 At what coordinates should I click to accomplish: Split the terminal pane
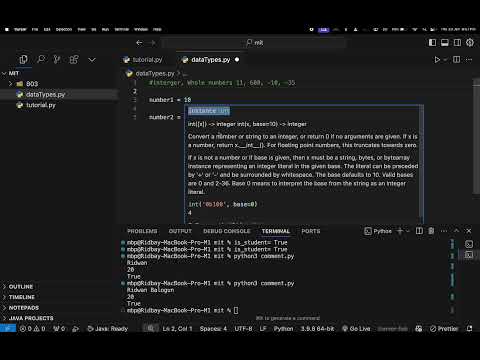(419, 231)
